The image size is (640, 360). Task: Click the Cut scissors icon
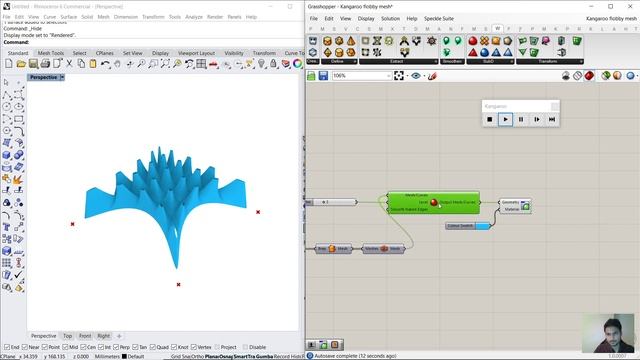[69, 64]
